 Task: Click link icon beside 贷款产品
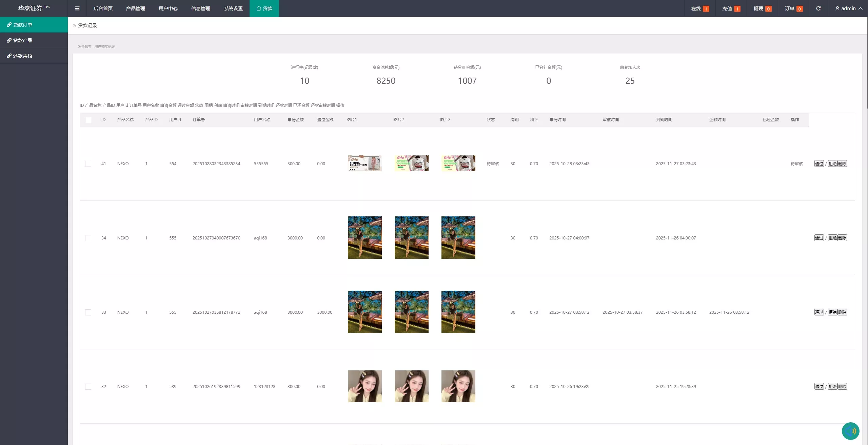click(9, 40)
